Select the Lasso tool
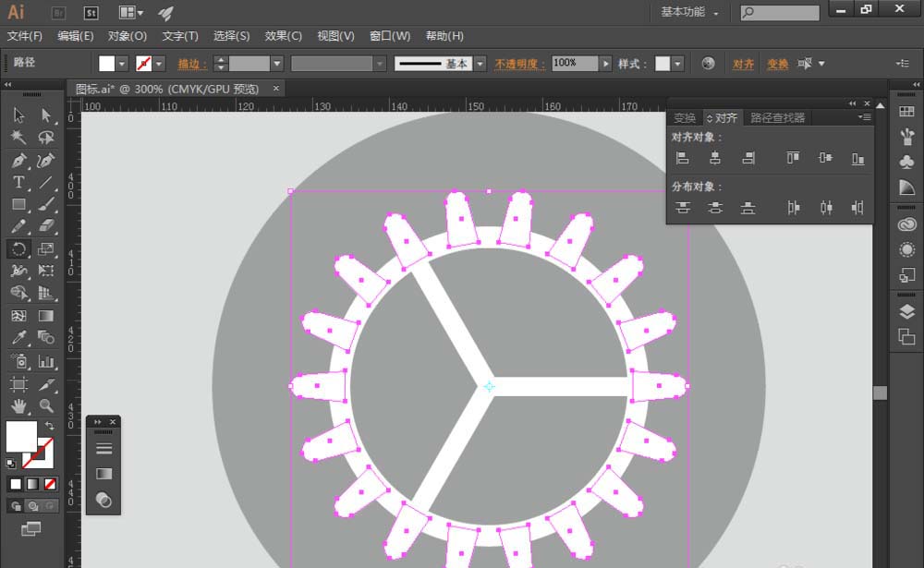 point(46,138)
